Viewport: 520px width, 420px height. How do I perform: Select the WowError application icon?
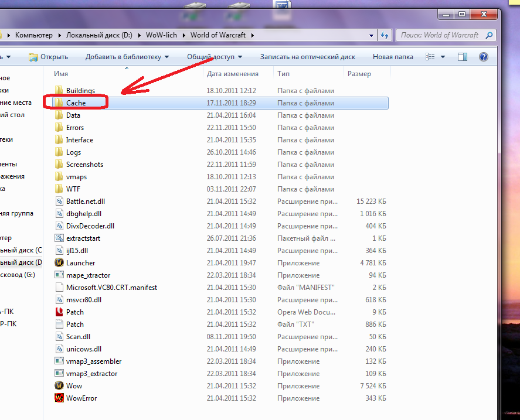59,398
